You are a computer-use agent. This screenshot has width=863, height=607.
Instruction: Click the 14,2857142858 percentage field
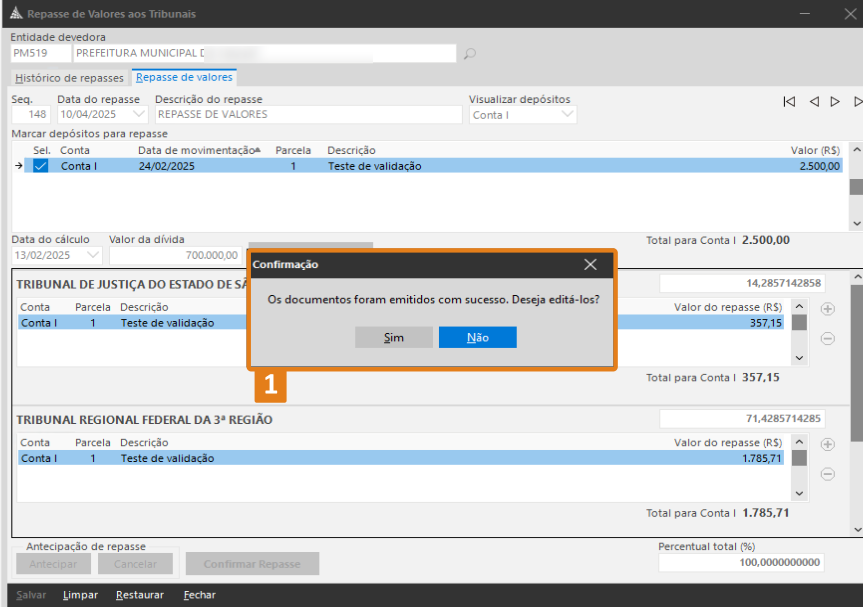point(742,283)
